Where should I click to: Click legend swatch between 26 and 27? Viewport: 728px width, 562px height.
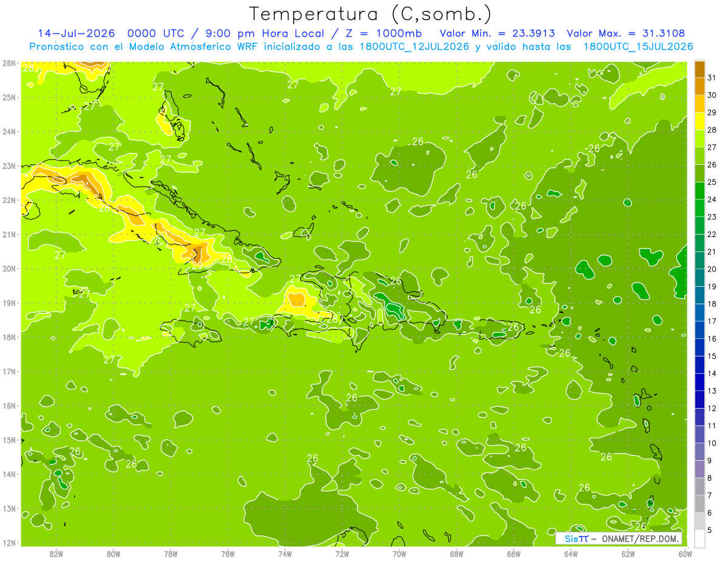click(699, 156)
